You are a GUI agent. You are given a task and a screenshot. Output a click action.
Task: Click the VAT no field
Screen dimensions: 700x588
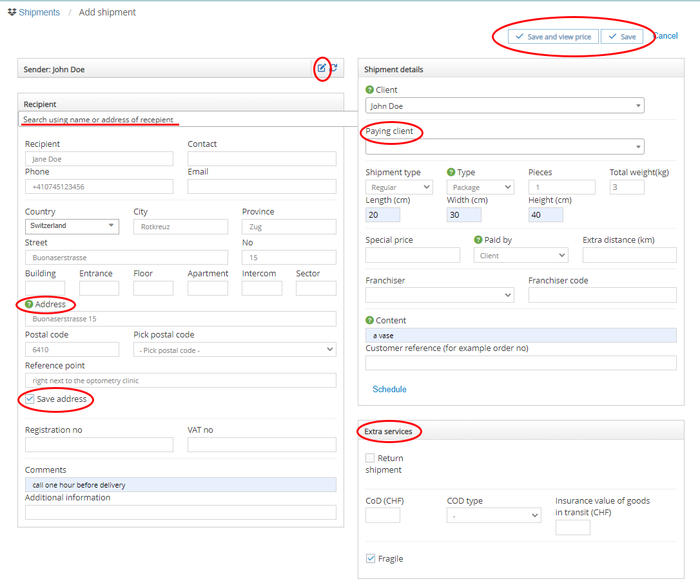pyautogui.click(x=262, y=445)
